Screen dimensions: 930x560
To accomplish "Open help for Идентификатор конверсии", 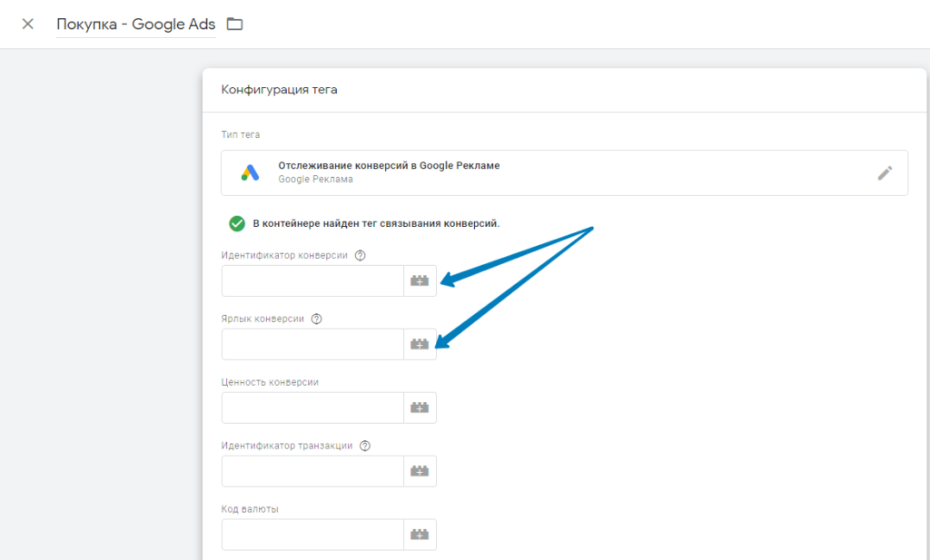I will click(x=360, y=255).
